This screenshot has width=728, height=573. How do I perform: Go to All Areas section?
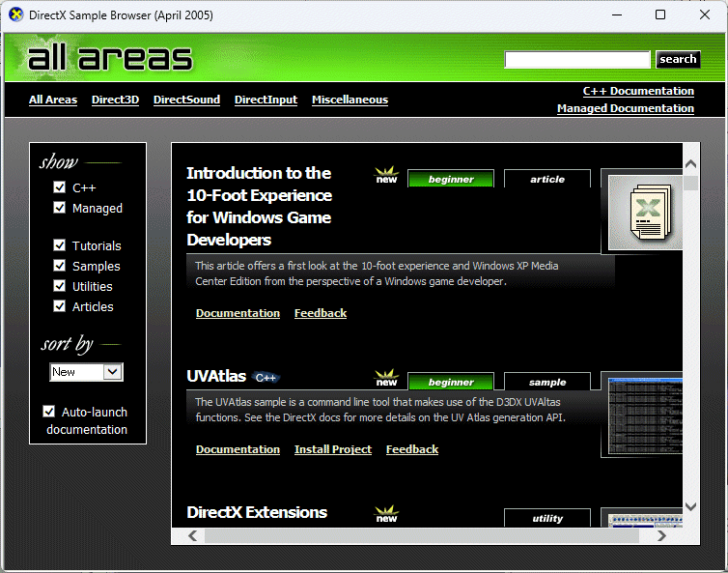point(53,100)
